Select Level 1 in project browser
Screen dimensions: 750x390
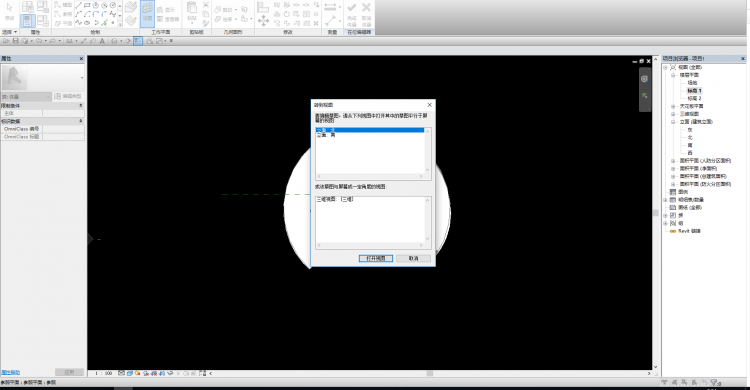click(695, 90)
